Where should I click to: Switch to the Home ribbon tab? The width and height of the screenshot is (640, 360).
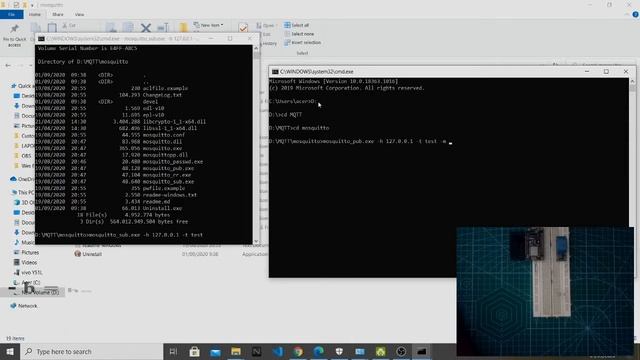(x=35, y=14)
